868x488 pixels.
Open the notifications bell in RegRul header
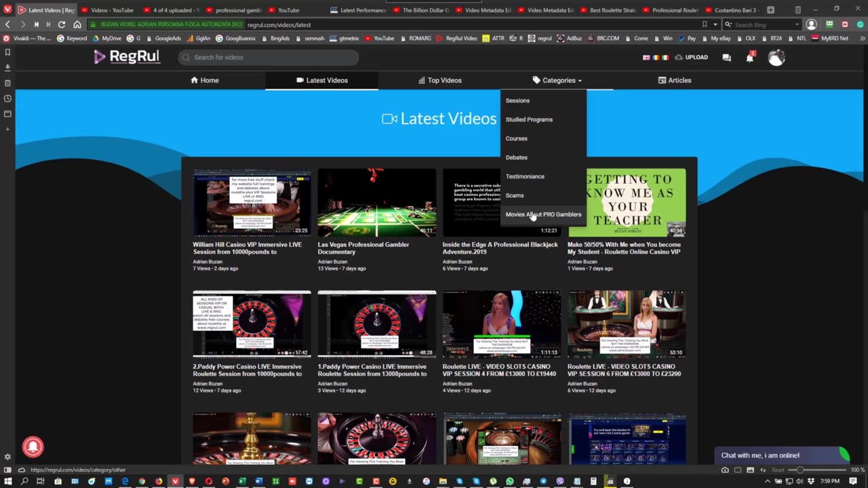[749, 58]
